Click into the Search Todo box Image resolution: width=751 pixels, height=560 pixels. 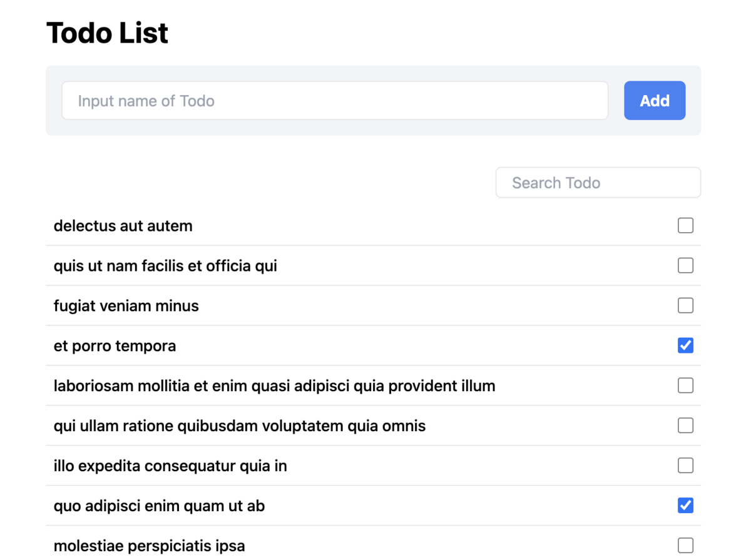pos(598,183)
